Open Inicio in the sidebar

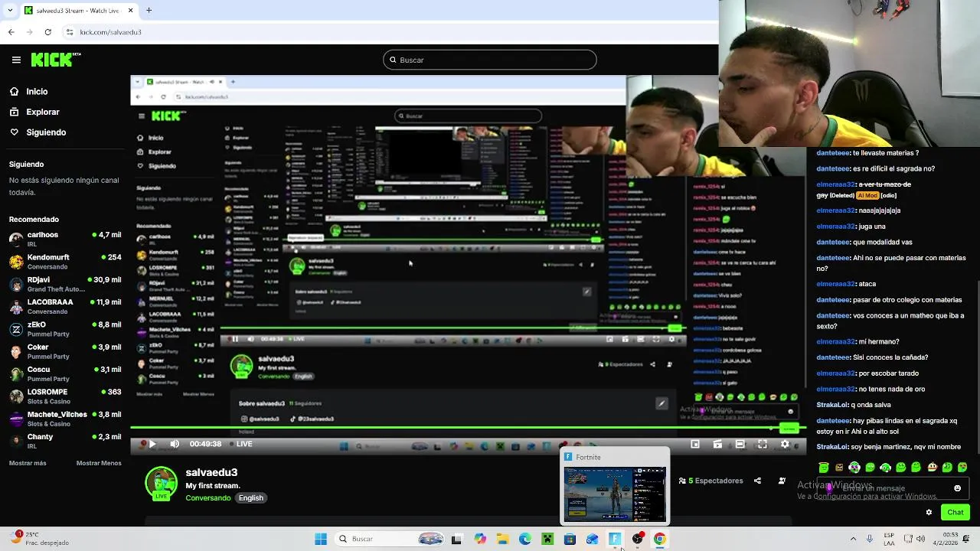coord(28,91)
